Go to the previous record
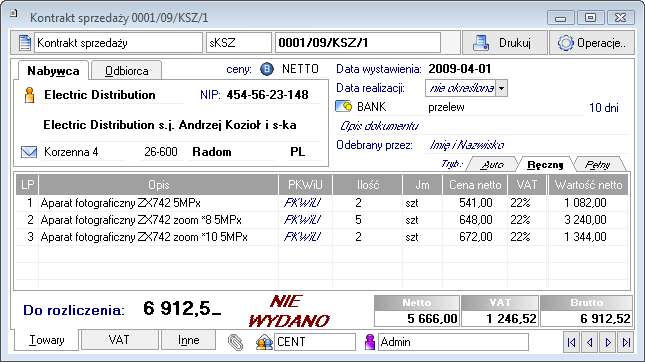 click(x=590, y=342)
